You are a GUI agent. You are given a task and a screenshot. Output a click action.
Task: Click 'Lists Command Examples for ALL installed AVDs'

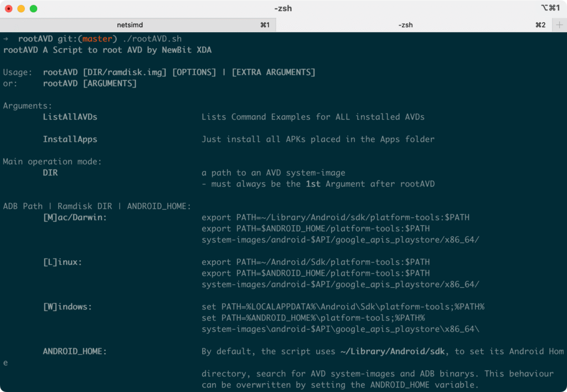tap(313, 117)
